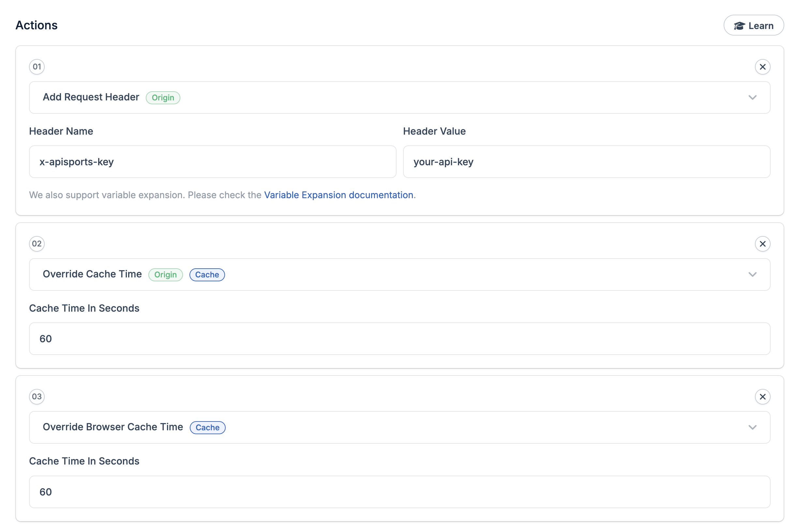Open the Learn guide button

[753, 25]
